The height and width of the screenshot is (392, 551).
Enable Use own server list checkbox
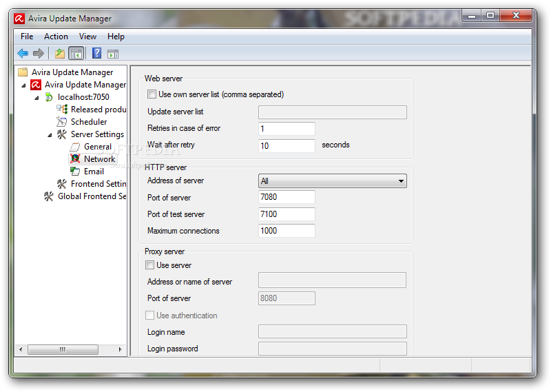pos(152,94)
